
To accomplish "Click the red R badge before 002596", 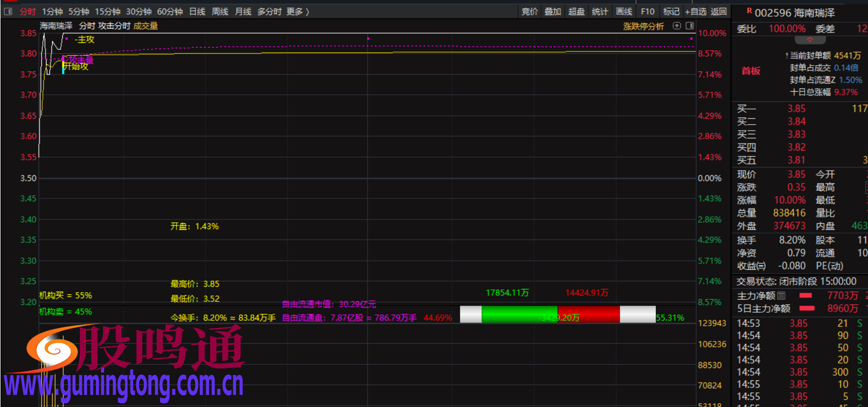I will coord(749,11).
